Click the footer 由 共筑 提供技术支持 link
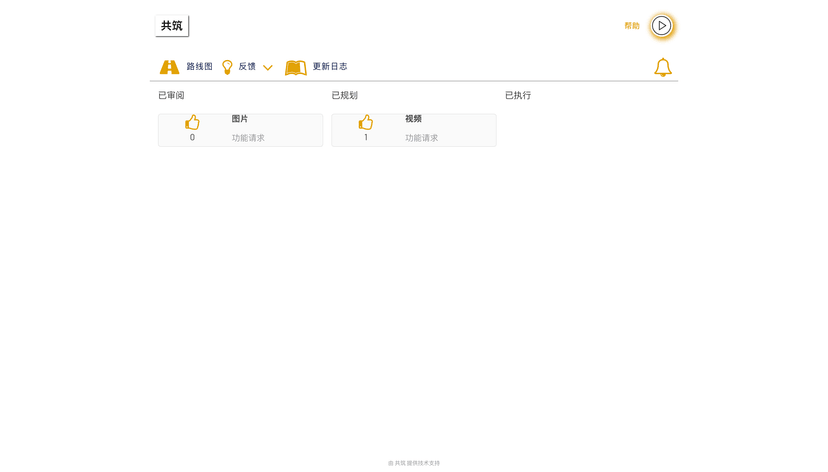This screenshot has height=472, width=828. click(x=414, y=463)
